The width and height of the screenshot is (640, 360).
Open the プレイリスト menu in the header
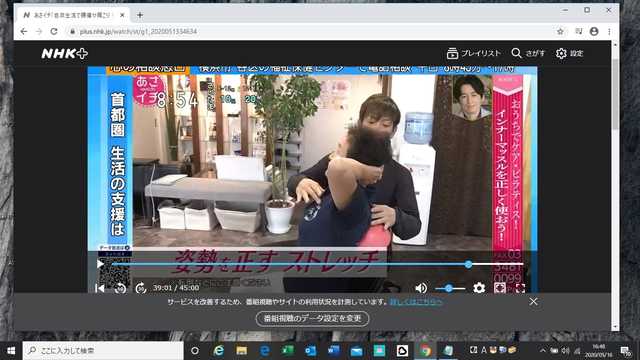(473, 53)
